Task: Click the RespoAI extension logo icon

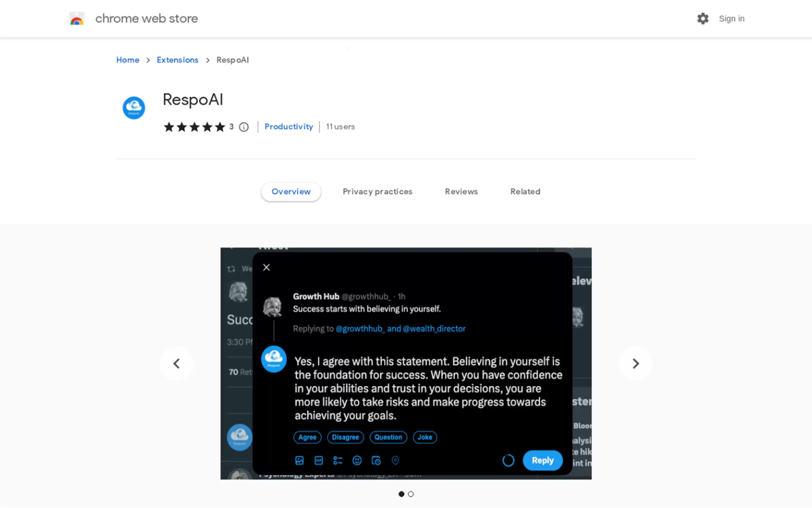Action: click(x=134, y=108)
